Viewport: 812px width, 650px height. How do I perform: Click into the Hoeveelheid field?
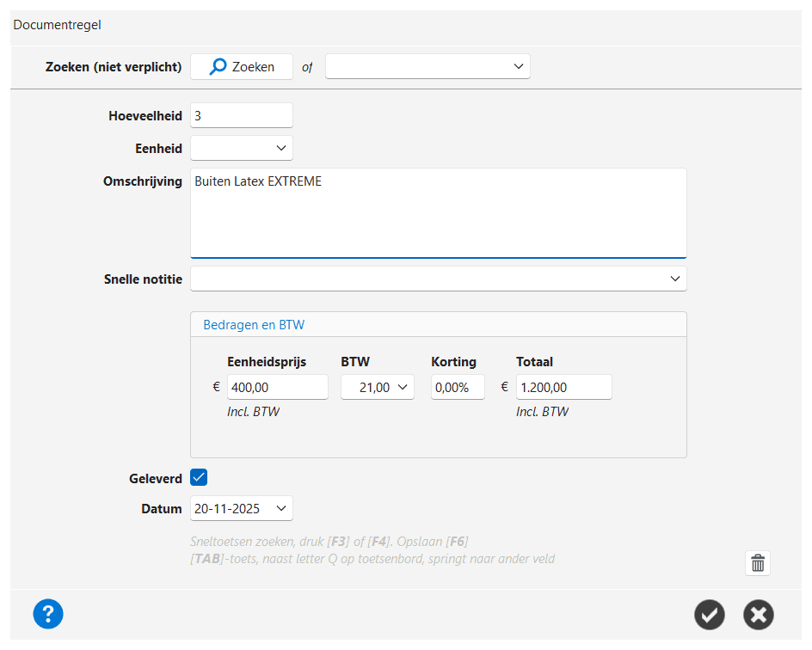point(242,115)
